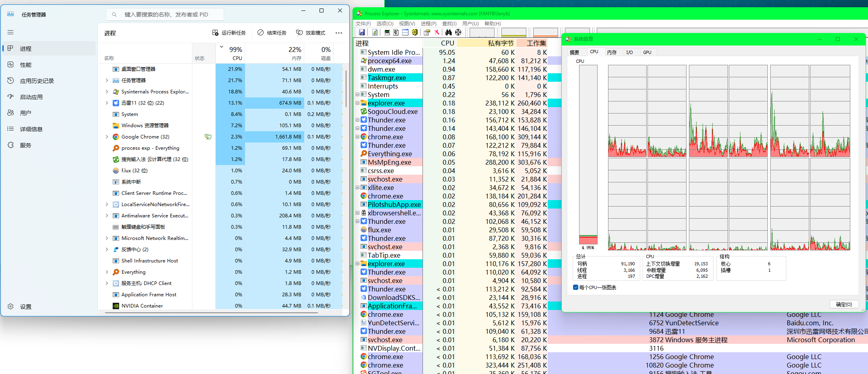Open Users page in Task Manager sidebar
The image size is (868, 374).
[49, 113]
